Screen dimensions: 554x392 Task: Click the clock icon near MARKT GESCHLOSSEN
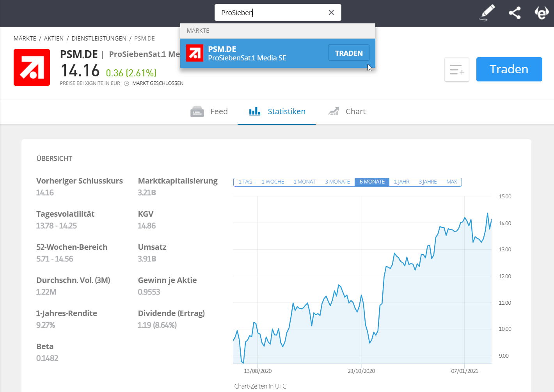[x=126, y=83]
